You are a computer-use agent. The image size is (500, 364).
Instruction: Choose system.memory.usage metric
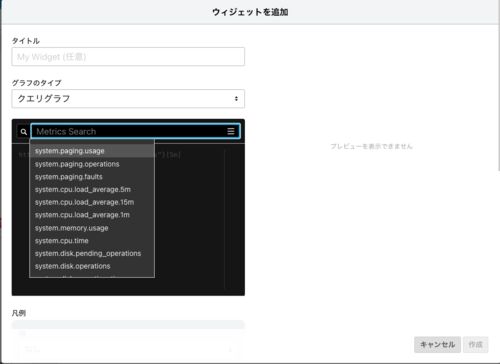92,228
